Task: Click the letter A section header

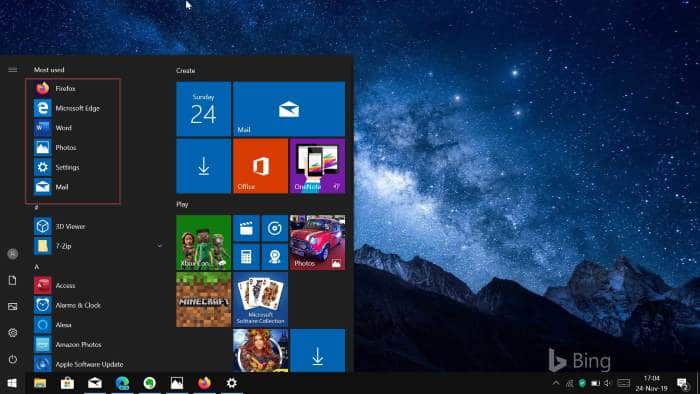Action: 37,267
